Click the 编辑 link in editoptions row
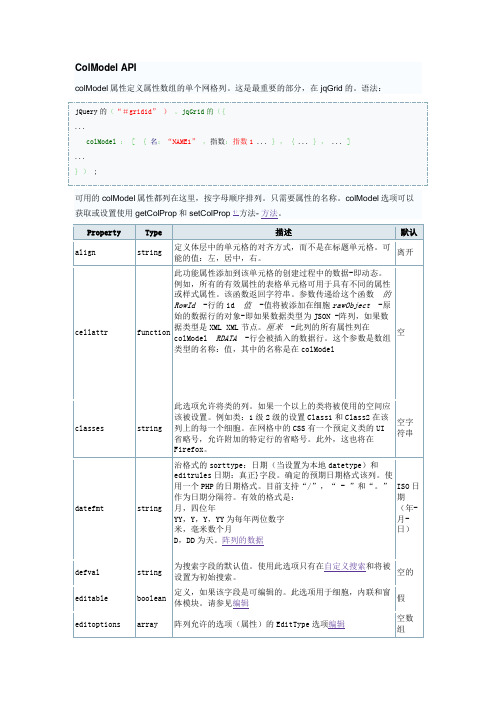This screenshot has height=702, width=496. 336,624
